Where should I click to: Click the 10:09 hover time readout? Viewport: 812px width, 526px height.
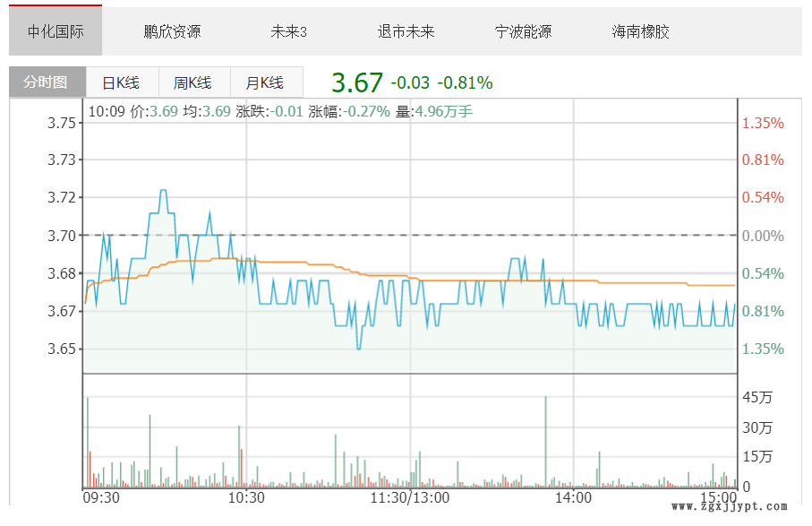tap(107, 111)
